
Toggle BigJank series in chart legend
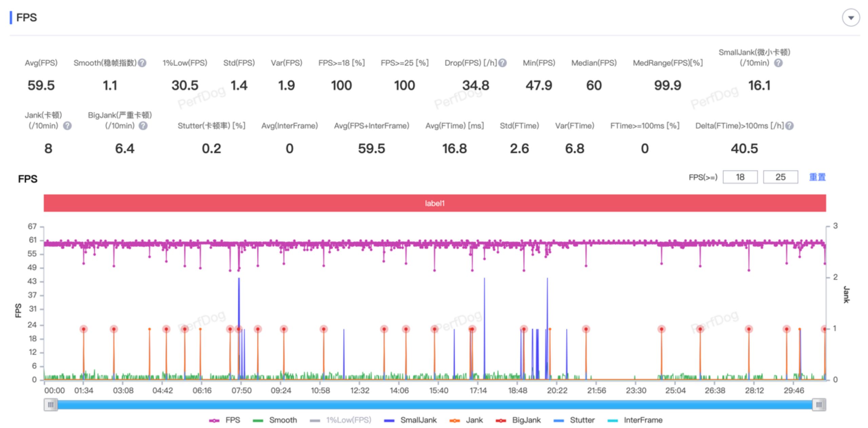518,420
